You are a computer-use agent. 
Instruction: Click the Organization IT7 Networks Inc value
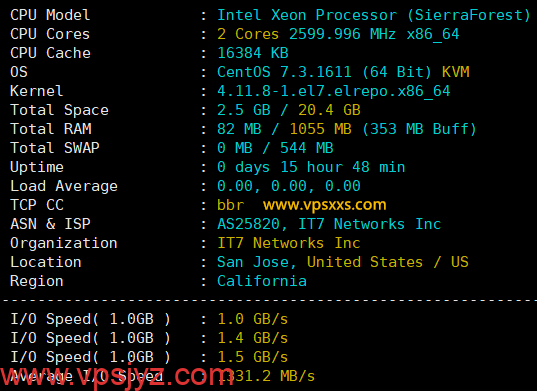[x=289, y=243]
